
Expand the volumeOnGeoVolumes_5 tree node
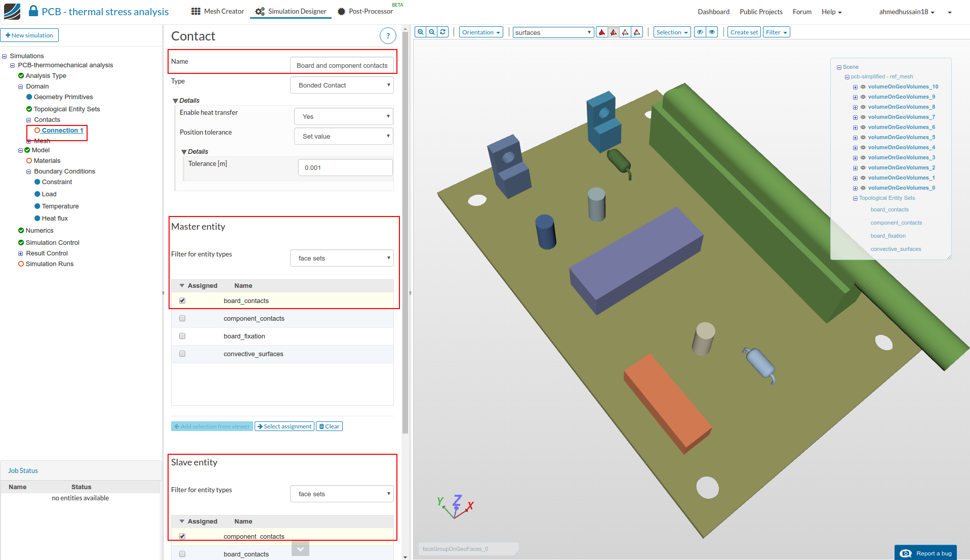pyautogui.click(x=856, y=138)
